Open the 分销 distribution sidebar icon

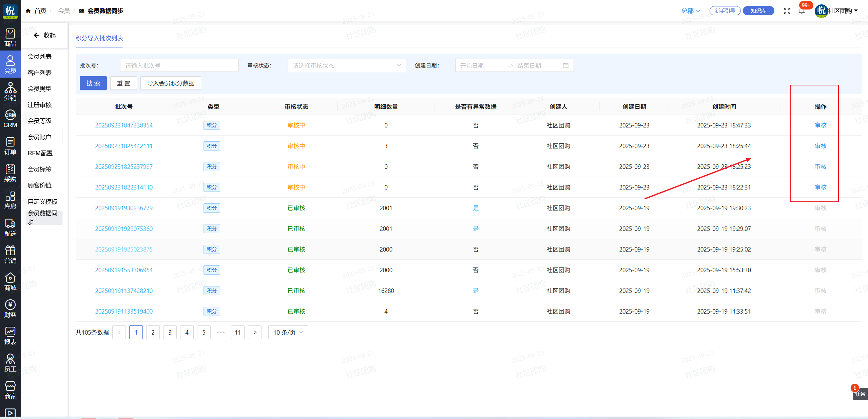click(x=10, y=92)
